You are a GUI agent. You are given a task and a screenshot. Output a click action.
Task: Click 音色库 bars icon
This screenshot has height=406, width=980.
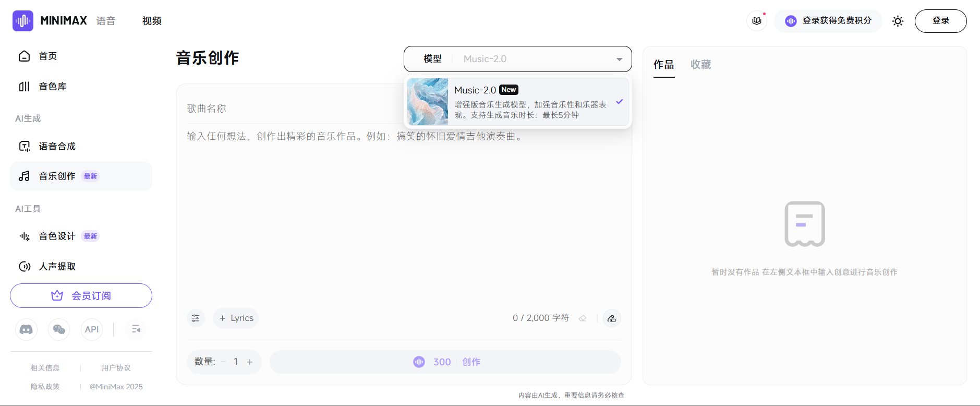[x=24, y=86]
